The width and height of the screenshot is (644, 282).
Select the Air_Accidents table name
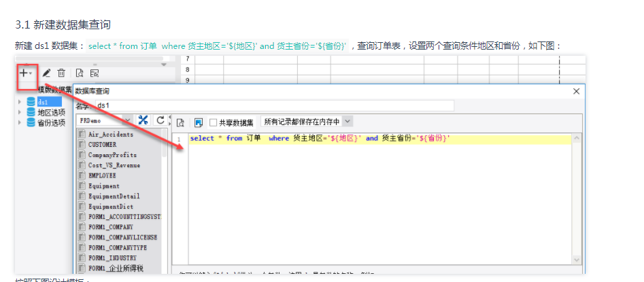click(x=111, y=135)
